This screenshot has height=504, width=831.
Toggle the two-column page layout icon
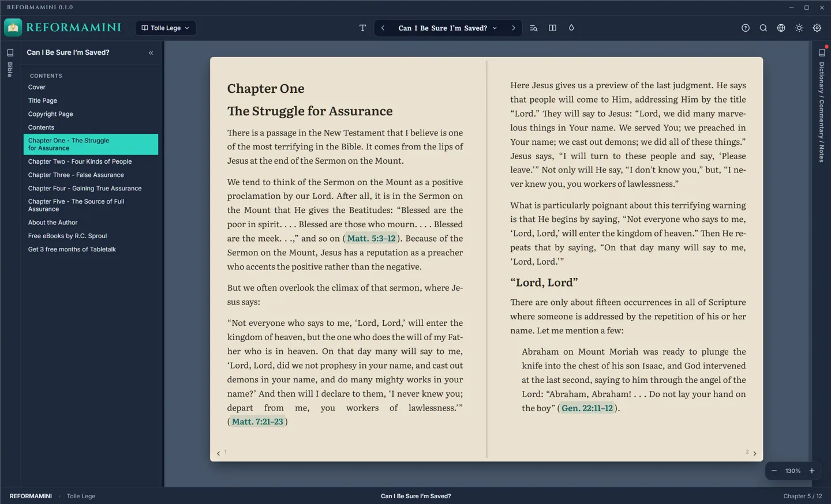[x=552, y=28]
